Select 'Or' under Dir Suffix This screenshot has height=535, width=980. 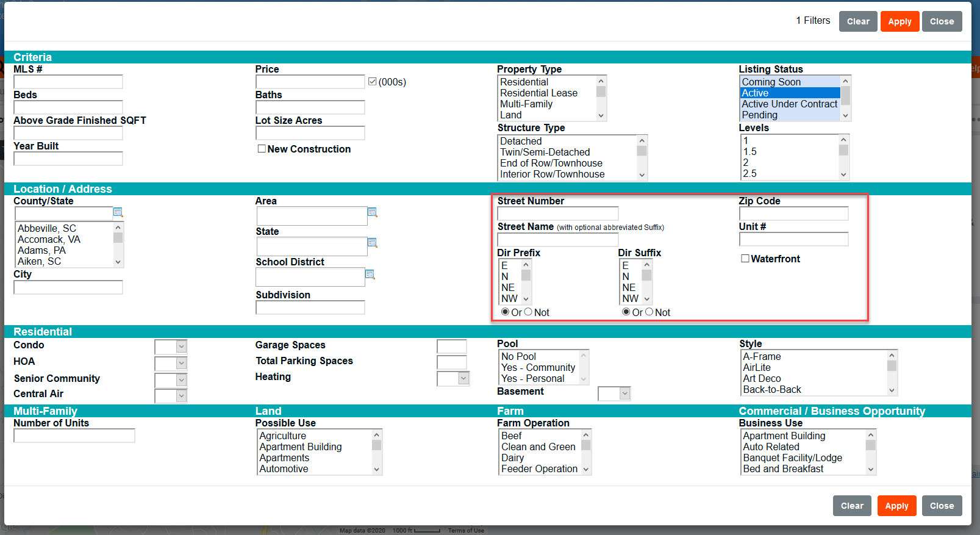[626, 312]
